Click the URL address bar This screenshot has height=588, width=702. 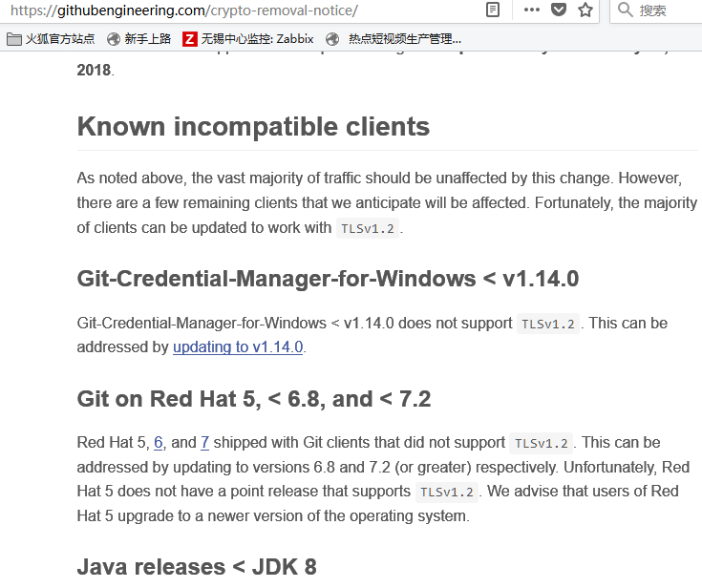point(239,10)
